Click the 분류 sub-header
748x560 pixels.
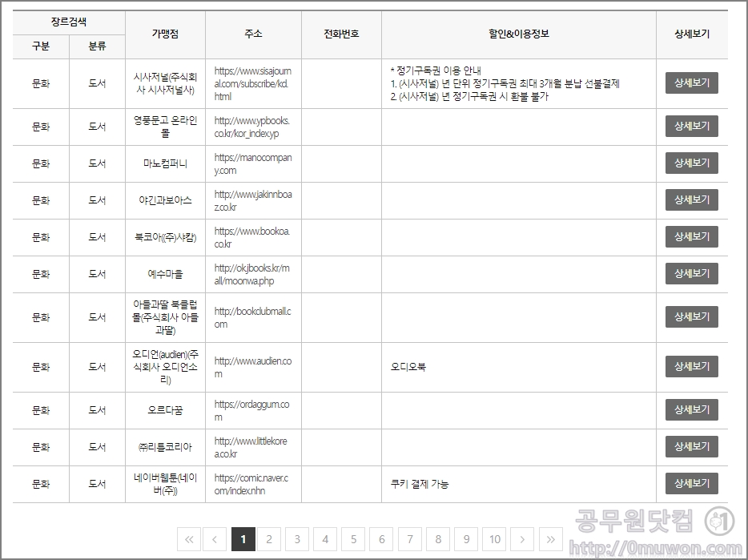click(98, 46)
